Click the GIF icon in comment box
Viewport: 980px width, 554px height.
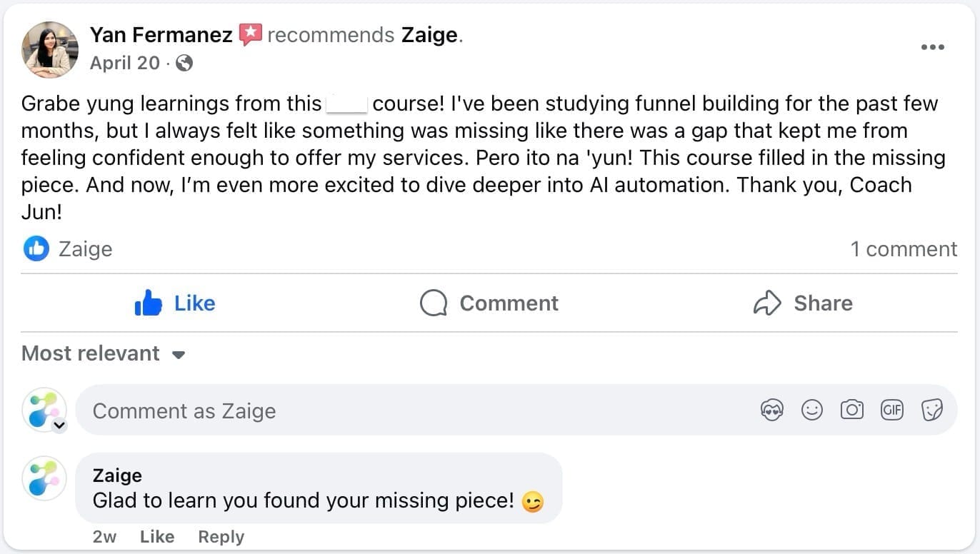(x=892, y=410)
